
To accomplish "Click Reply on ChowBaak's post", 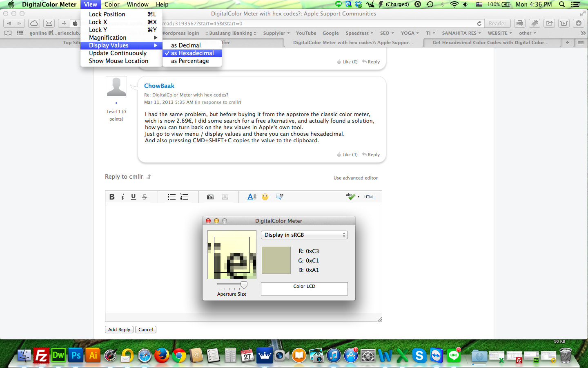I will (x=371, y=155).
